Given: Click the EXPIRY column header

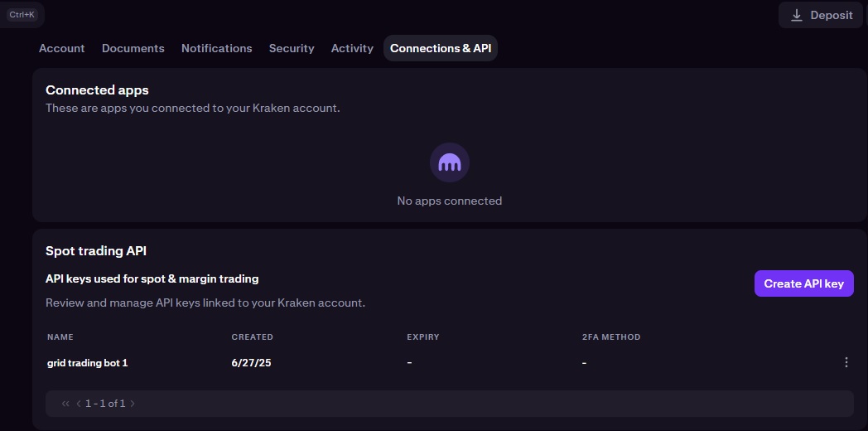Looking at the screenshot, I should (423, 337).
